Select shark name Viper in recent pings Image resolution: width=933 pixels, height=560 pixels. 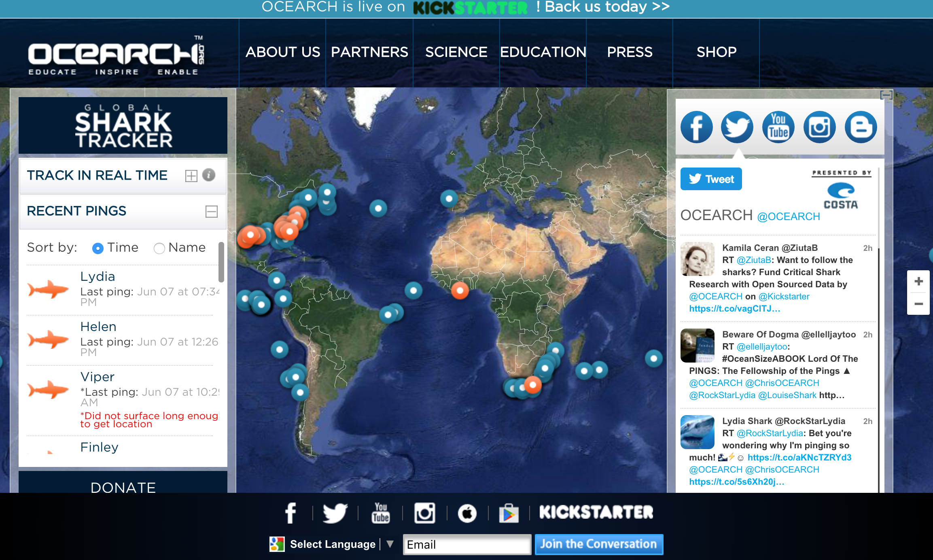click(x=98, y=377)
